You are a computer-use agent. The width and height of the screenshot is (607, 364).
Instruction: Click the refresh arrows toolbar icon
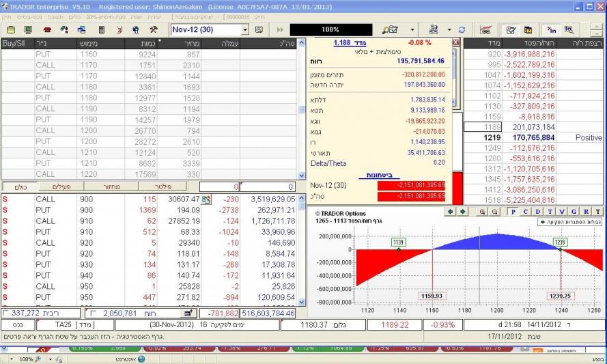(x=461, y=30)
